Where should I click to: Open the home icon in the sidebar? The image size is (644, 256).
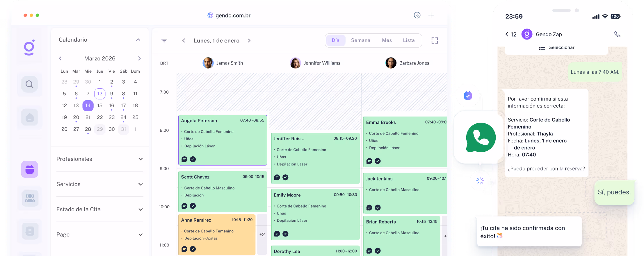[x=29, y=117]
